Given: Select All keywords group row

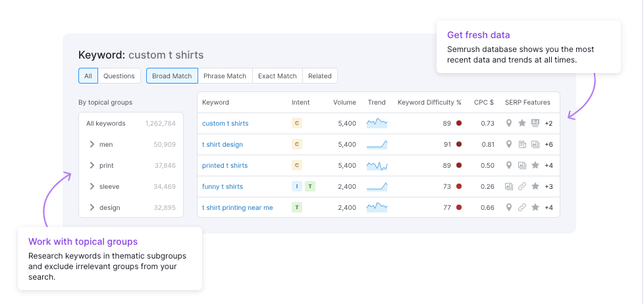Looking at the screenshot, I should pos(131,124).
